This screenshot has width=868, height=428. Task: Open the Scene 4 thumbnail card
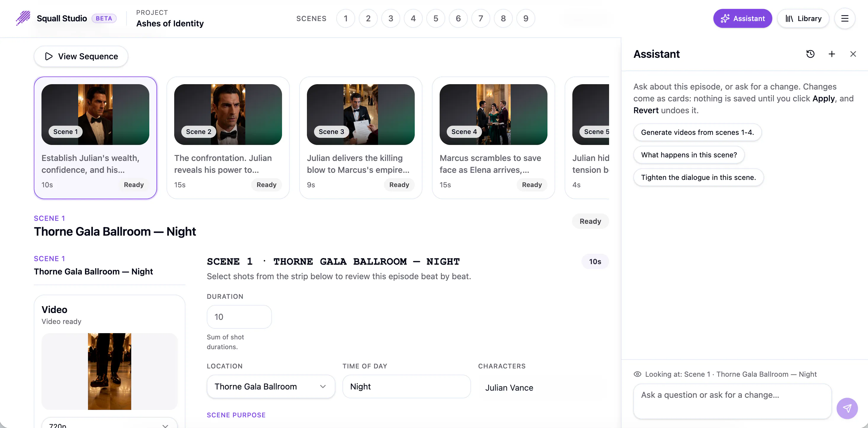pyautogui.click(x=493, y=138)
